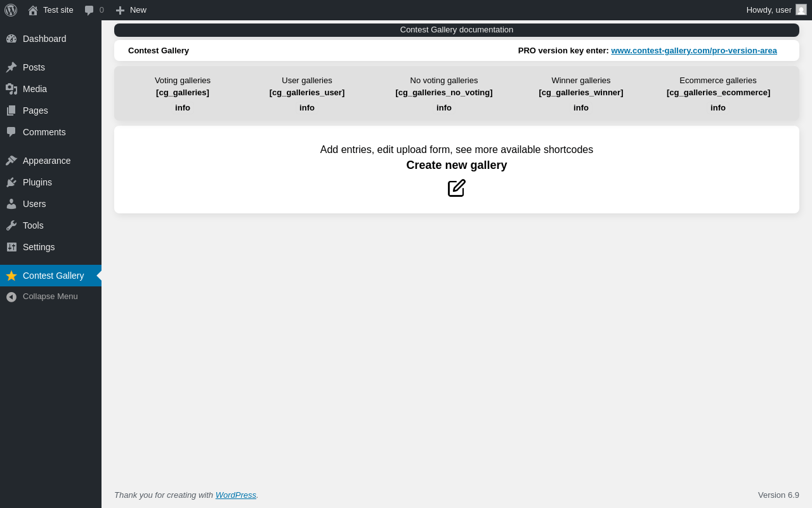812x508 pixels.
Task: Go to Posts in the sidebar
Action: 51,67
